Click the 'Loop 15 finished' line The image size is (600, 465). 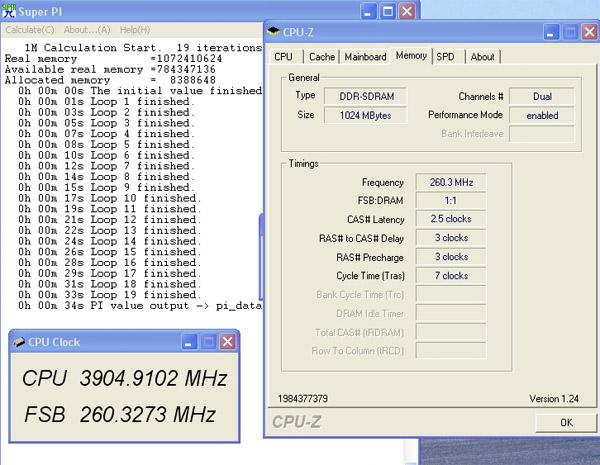(110, 252)
